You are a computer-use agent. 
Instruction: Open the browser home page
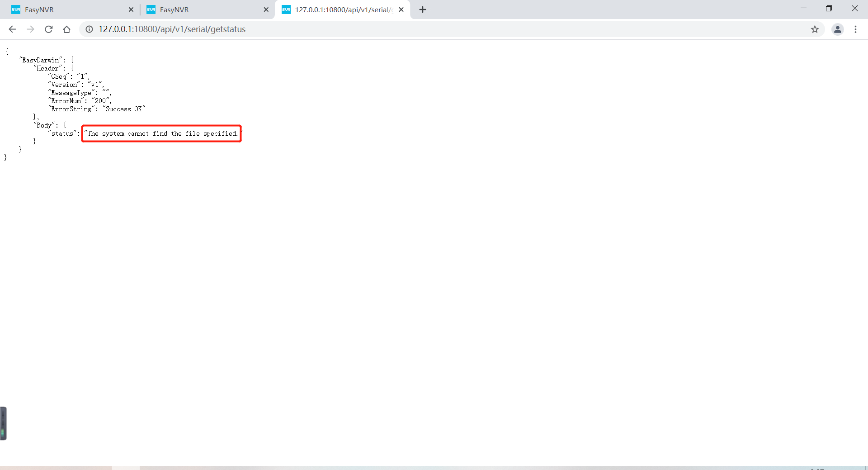pos(66,29)
